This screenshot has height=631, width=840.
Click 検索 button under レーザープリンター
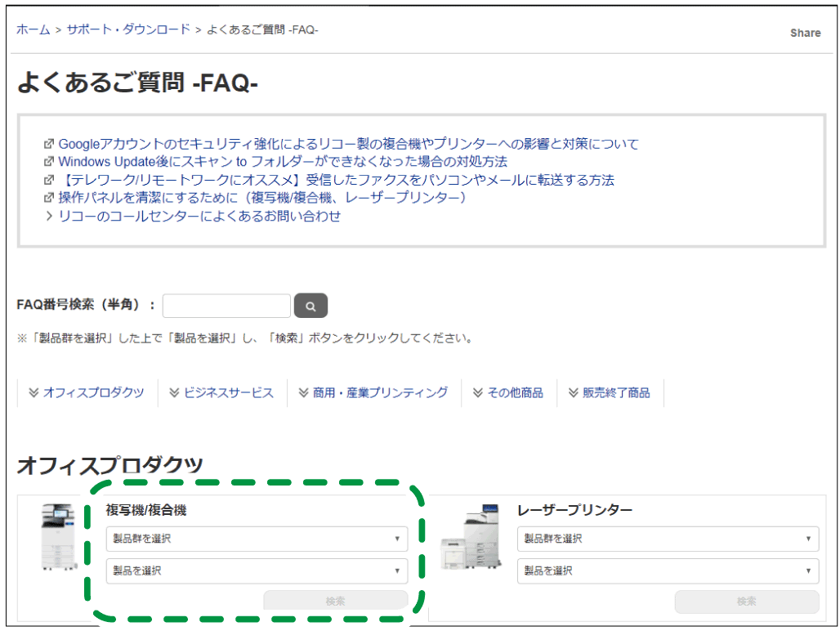point(745,602)
